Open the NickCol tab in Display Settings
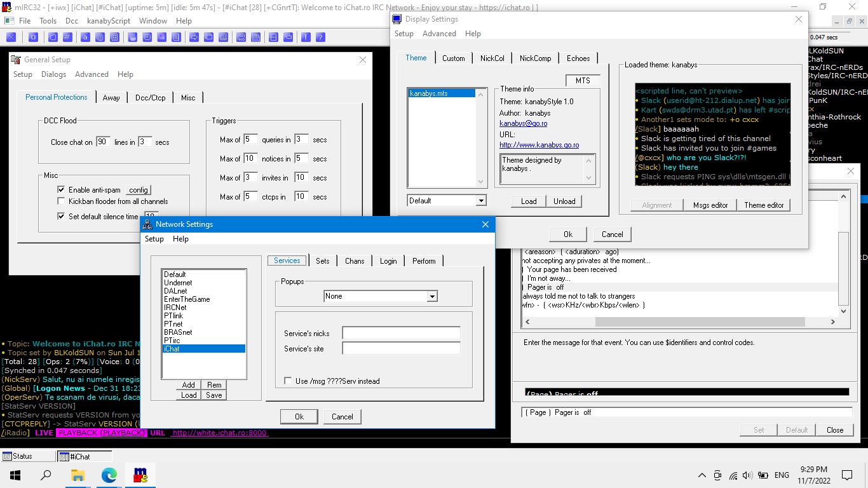 pyautogui.click(x=492, y=58)
